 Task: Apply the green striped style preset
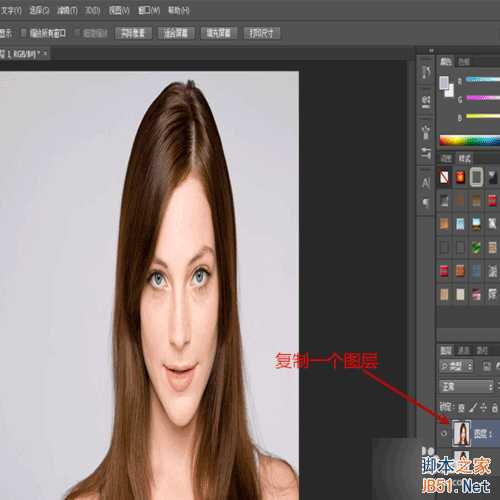pos(476,248)
